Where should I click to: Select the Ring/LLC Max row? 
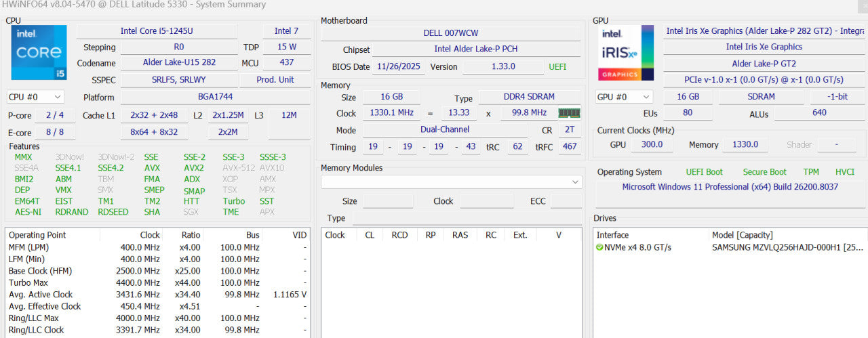click(x=157, y=318)
